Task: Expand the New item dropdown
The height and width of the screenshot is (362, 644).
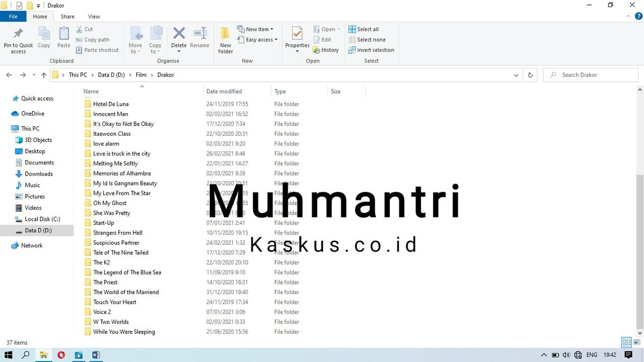Action: click(x=256, y=29)
